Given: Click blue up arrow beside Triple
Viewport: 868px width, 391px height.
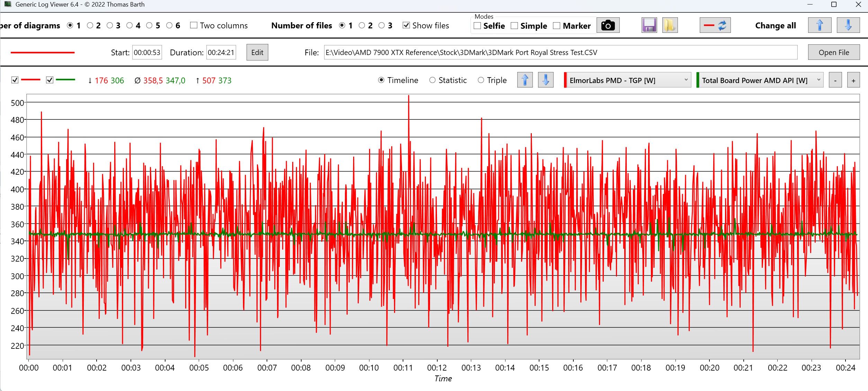Looking at the screenshot, I should pos(525,80).
